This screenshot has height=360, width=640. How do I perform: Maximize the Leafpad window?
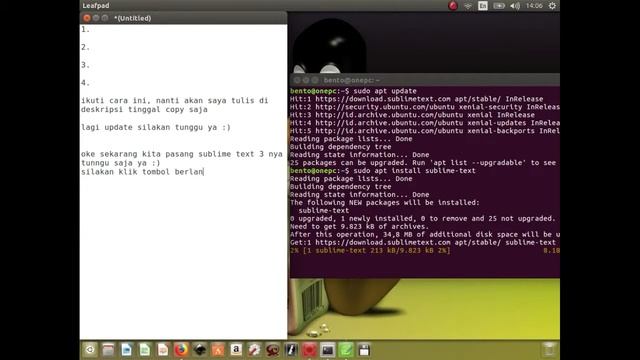pos(105,18)
